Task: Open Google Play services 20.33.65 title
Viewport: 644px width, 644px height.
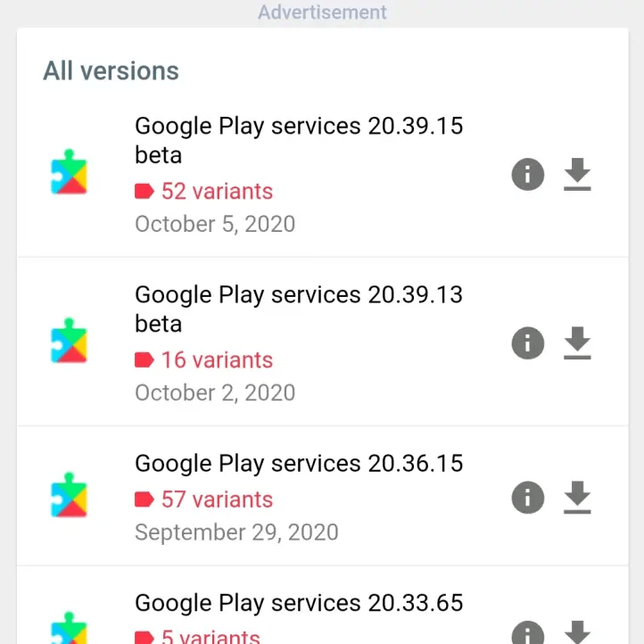Action: point(298,602)
